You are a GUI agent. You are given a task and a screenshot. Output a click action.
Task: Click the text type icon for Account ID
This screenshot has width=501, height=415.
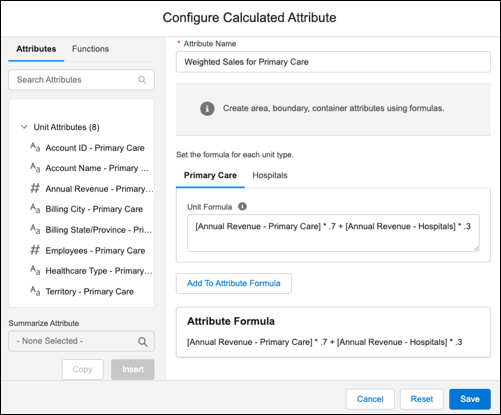coord(35,147)
